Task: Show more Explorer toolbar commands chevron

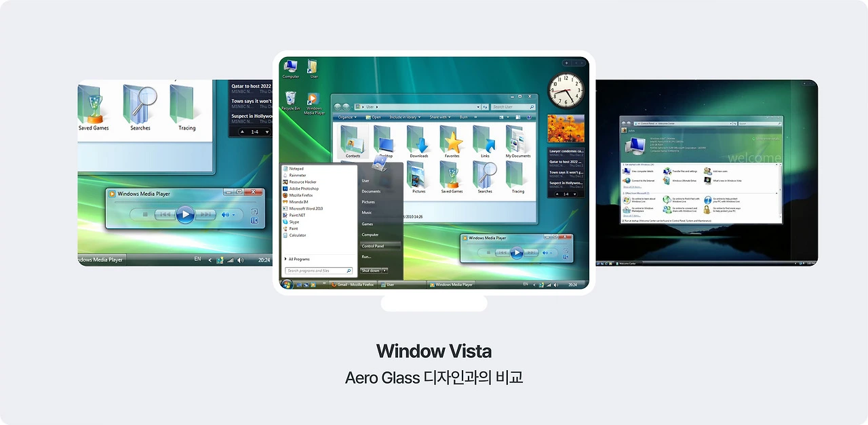Action: pyautogui.click(x=475, y=117)
